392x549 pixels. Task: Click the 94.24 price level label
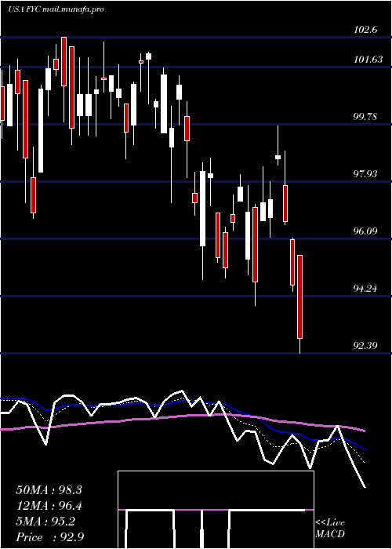coord(365,289)
